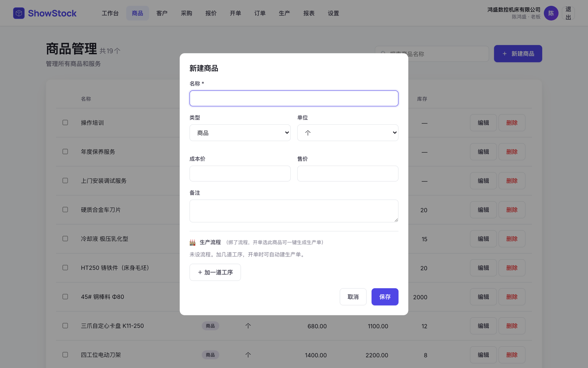Click the 名称 column header

(x=86, y=99)
